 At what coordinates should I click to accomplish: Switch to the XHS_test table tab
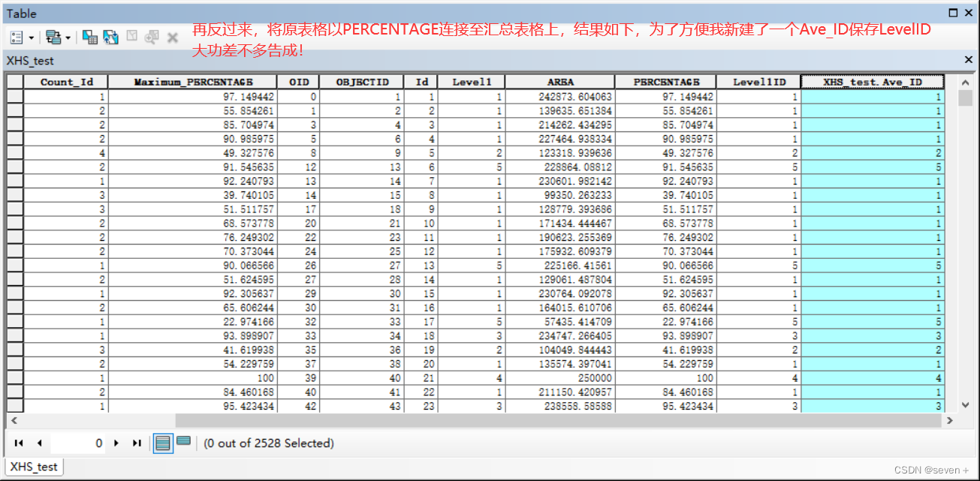[33, 466]
